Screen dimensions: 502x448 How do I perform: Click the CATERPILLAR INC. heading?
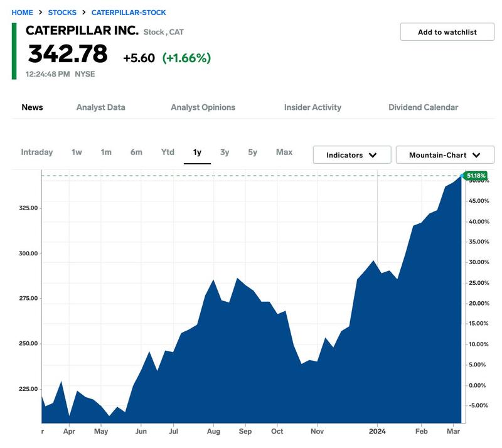82,31
